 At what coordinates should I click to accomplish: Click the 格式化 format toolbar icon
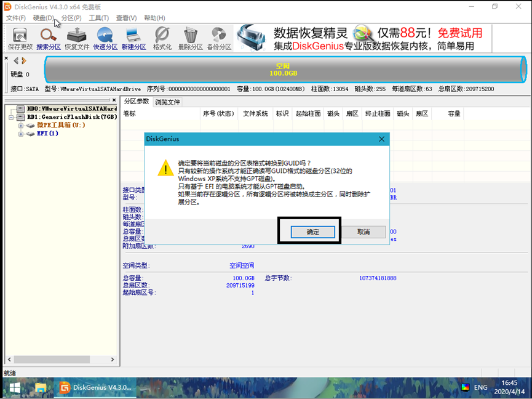tap(162, 39)
